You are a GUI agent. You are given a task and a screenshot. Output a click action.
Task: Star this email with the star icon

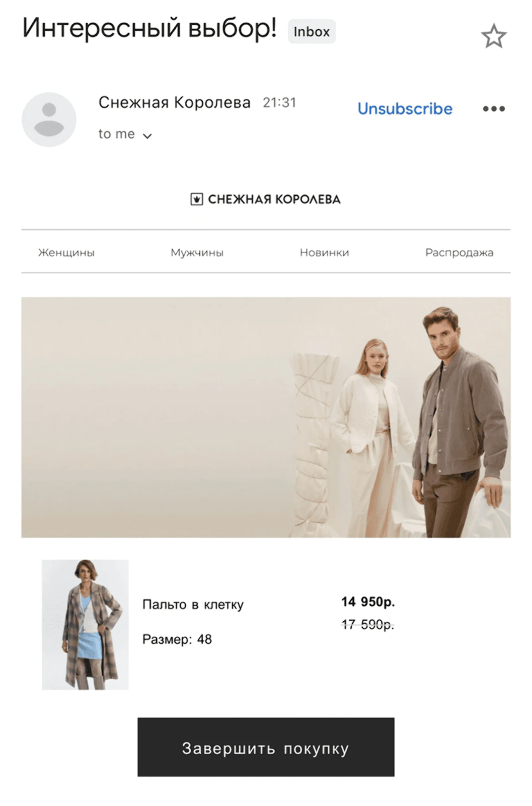494,36
